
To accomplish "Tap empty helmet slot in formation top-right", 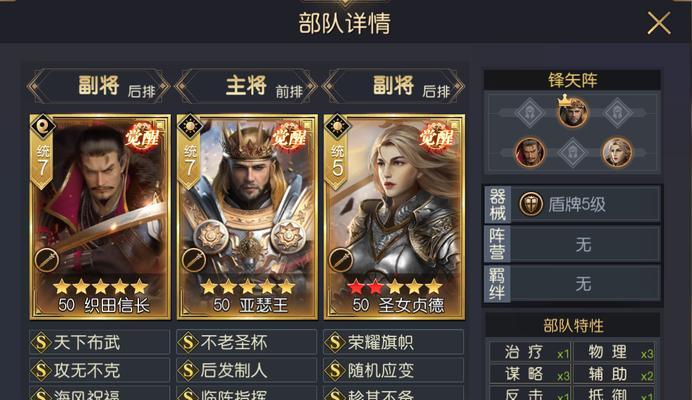I will [617, 113].
